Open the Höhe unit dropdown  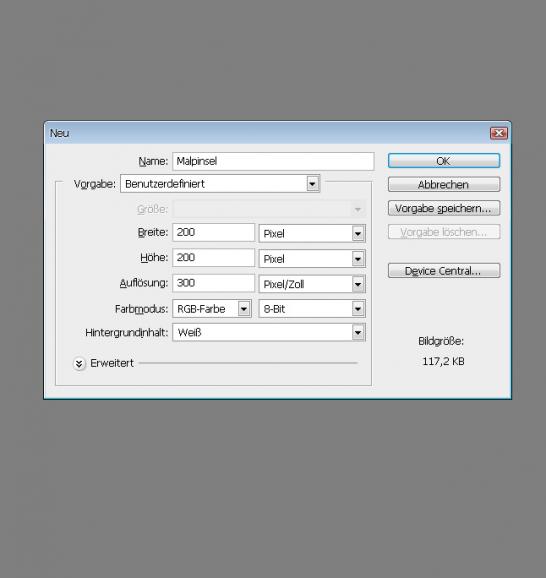[x=312, y=259]
